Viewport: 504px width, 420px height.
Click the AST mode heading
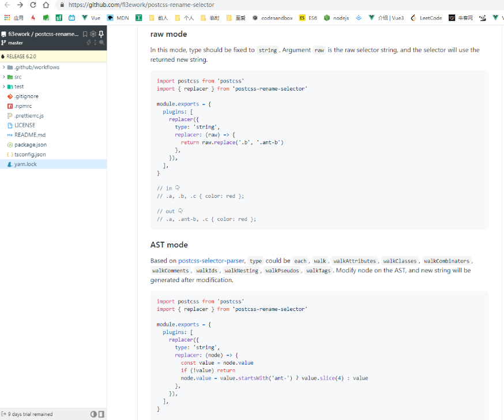[169, 245]
